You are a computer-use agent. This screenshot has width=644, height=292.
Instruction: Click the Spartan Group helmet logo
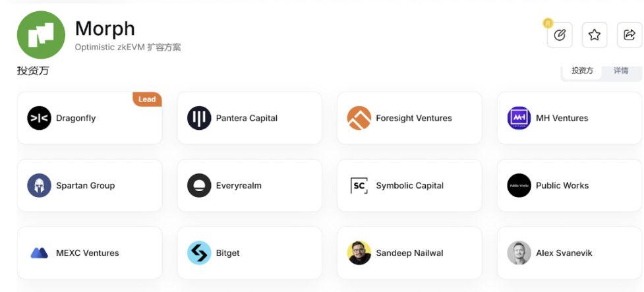pos(39,185)
